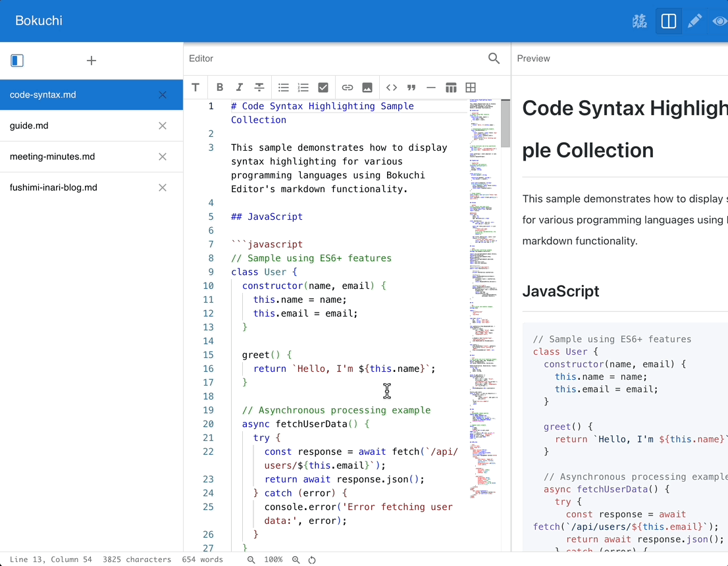728x566 pixels.
Task: Click the Bokuchi app title
Action: tap(39, 20)
